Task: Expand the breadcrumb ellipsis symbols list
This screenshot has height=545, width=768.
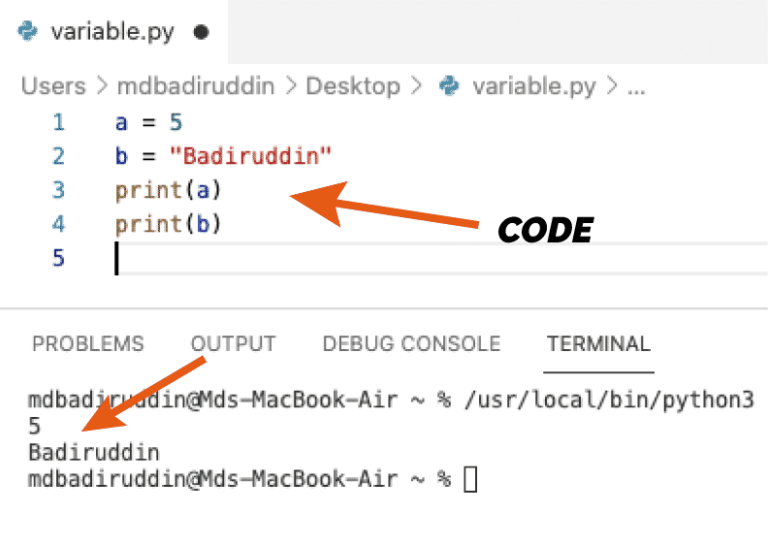Action: point(636,88)
